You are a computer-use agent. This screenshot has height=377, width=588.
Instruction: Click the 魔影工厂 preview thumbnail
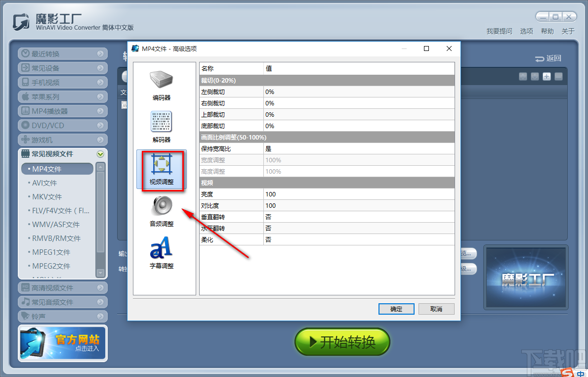pyautogui.click(x=526, y=278)
